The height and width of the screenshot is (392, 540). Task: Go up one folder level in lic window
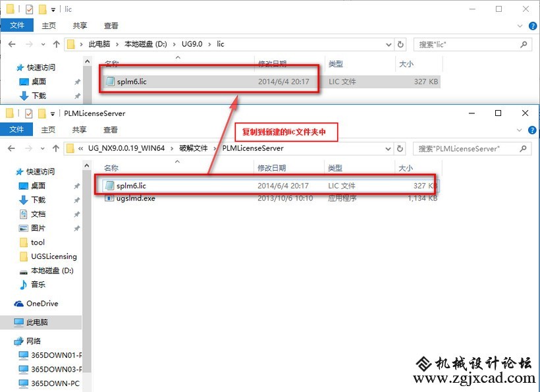(x=56, y=44)
